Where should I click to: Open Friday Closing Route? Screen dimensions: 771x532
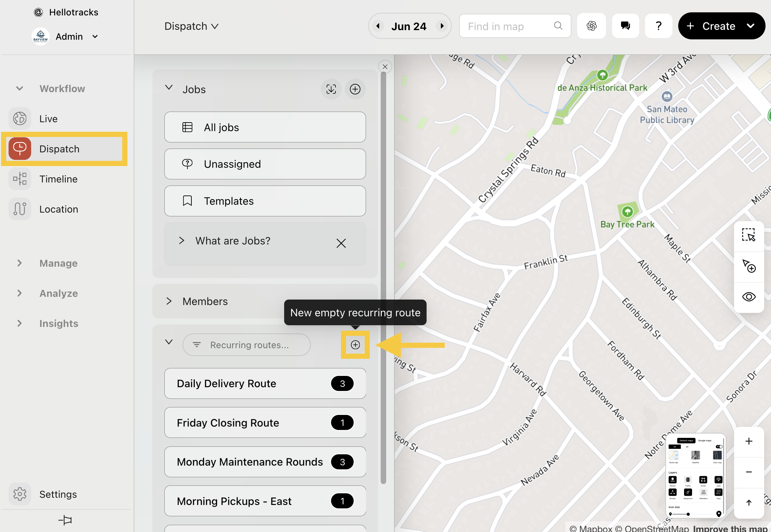[265, 422]
